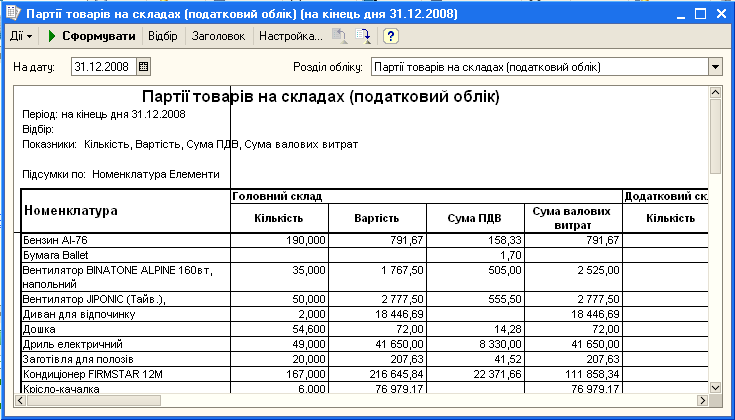
Task: Click the restore settings icon in toolbar
Action: pos(339,36)
